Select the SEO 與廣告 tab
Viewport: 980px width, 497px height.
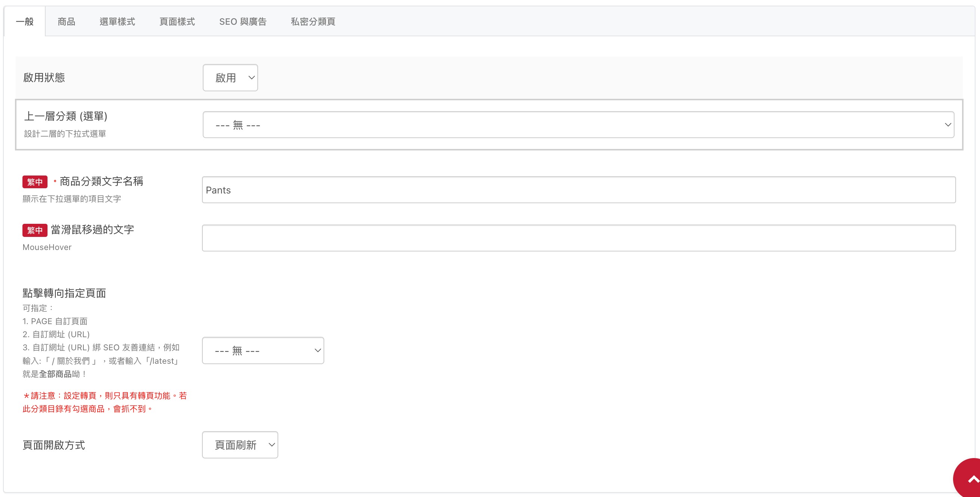(243, 22)
